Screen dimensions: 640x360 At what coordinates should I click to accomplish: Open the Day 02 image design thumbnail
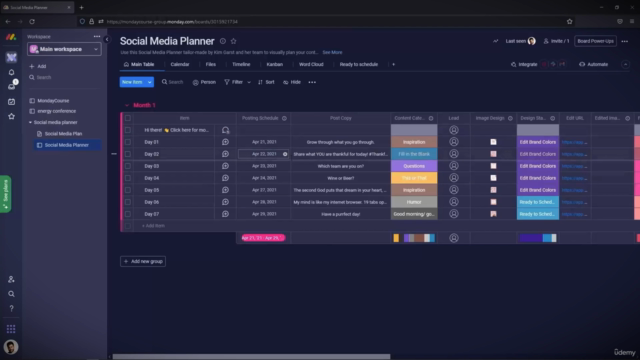[493, 154]
